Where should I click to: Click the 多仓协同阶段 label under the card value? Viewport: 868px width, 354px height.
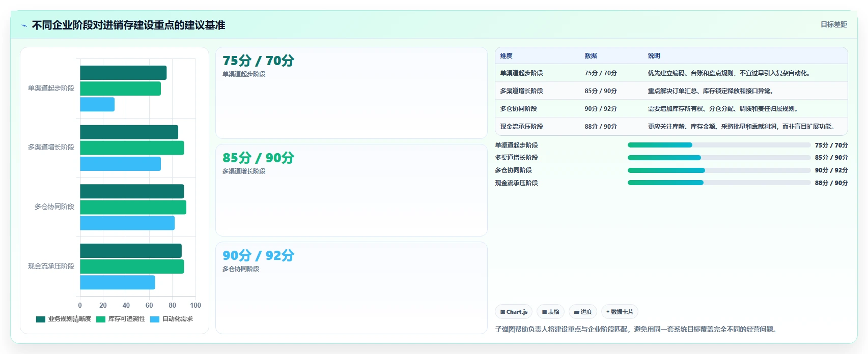coord(241,269)
